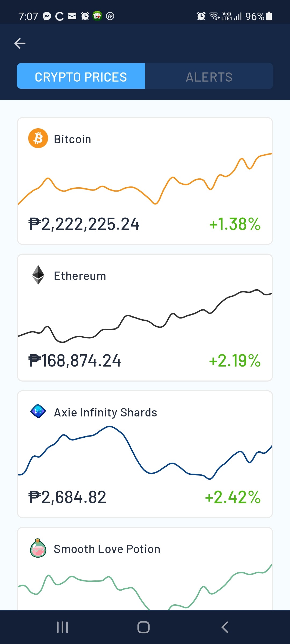Tap the Axie Infinity Shards blue chart
290x644 pixels.
pos(145,453)
